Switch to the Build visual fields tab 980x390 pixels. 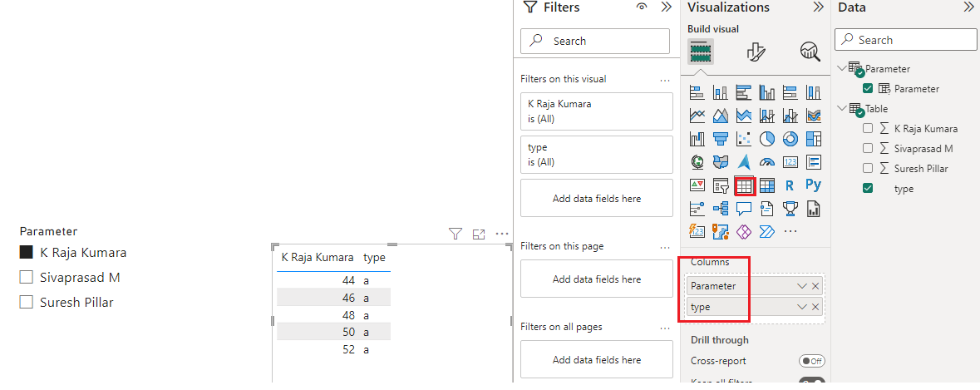701,52
